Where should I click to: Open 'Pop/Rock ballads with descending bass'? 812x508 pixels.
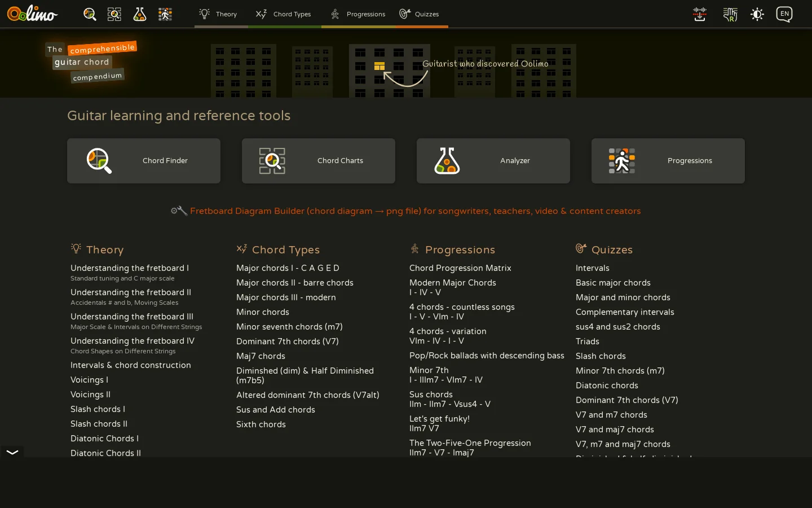(x=487, y=356)
